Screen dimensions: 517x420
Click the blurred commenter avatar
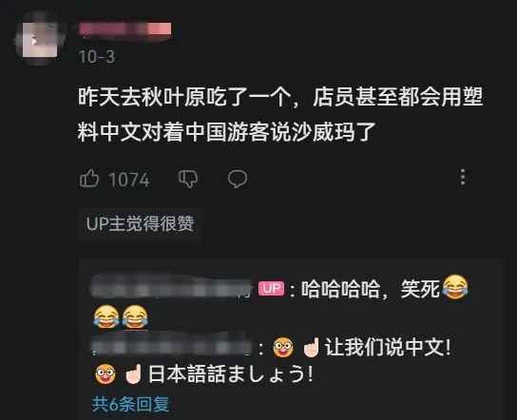(39, 39)
